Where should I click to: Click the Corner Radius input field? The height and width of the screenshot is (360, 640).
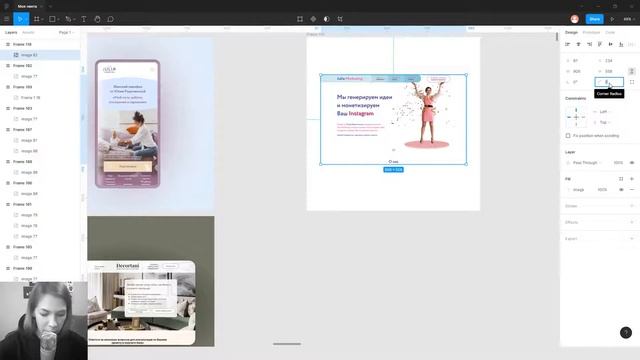click(609, 82)
